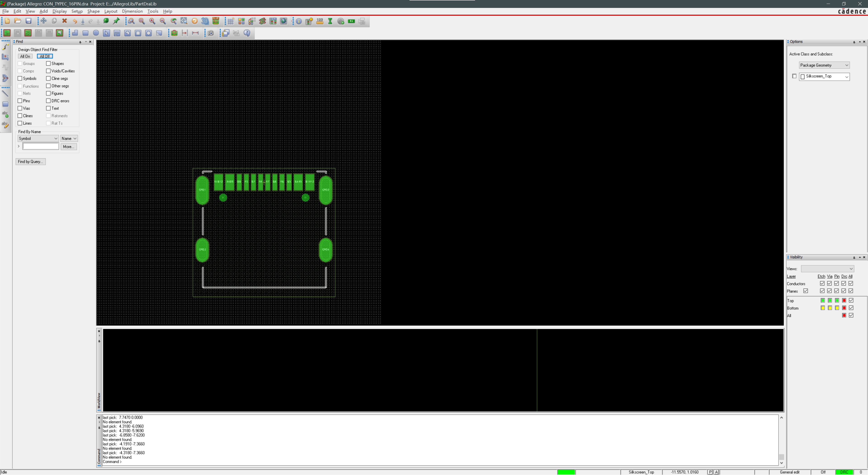Open the Display menu in menu bar
The height and width of the screenshot is (475, 868).
pos(59,11)
